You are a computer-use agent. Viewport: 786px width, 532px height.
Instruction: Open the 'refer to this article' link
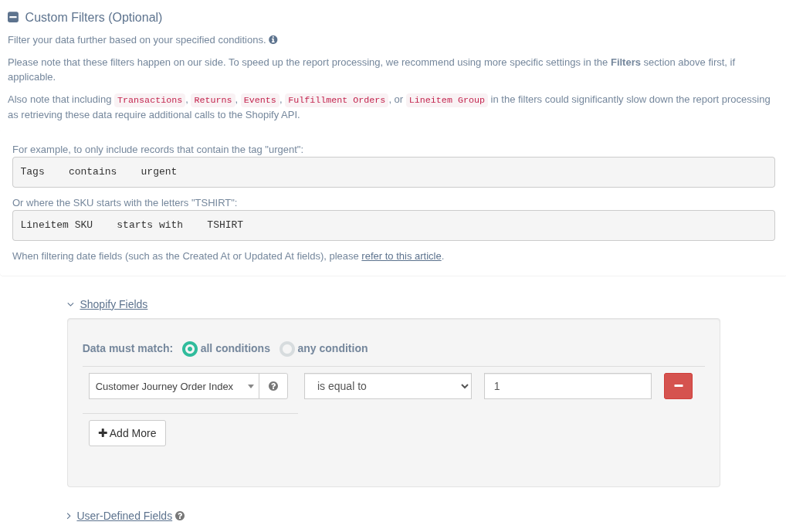[401, 256]
